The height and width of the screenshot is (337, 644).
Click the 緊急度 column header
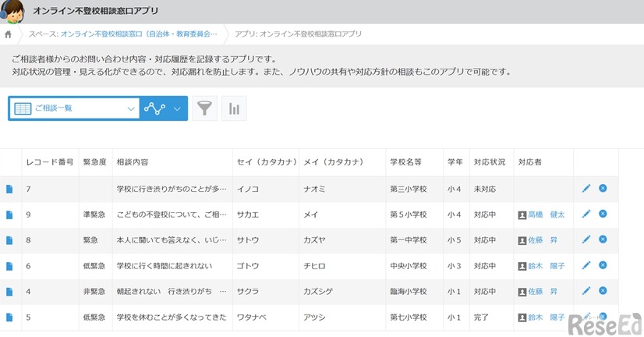(x=95, y=162)
